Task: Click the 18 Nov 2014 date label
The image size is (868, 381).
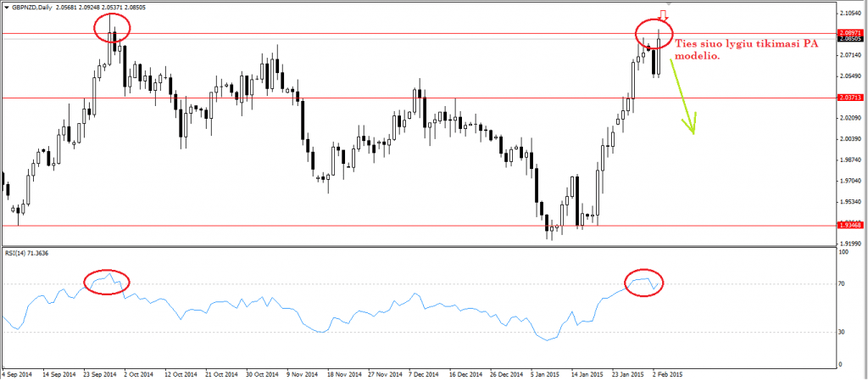Action: [344, 374]
